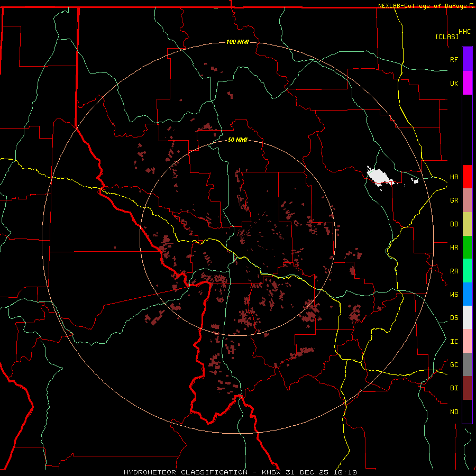The height and width of the screenshot is (476, 476).
Task: Click the purple RF color swatch in legend
Action: tap(467, 59)
